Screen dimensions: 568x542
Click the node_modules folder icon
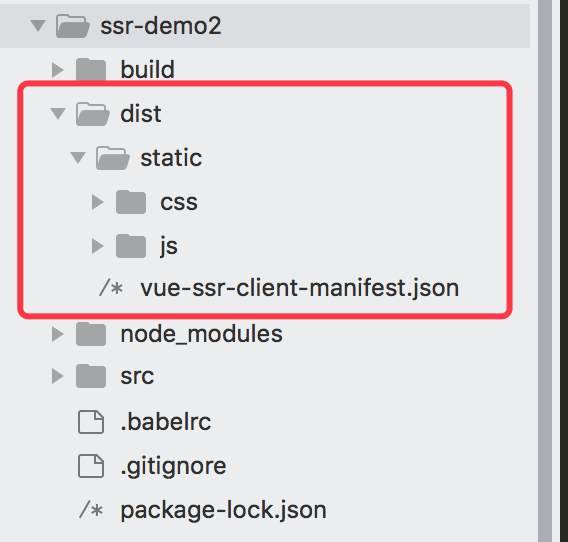coord(91,334)
